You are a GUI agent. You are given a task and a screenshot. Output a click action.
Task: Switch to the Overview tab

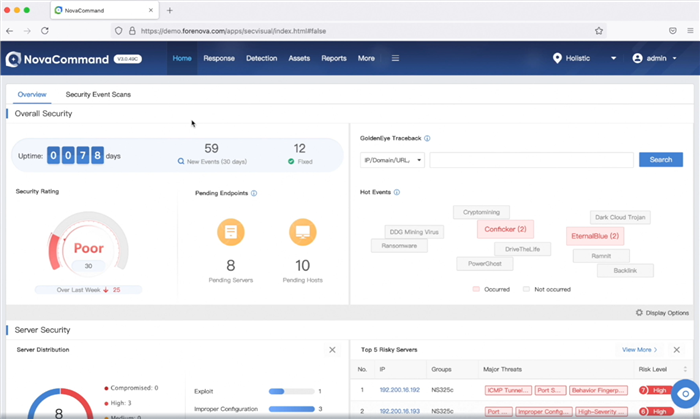[x=32, y=95]
